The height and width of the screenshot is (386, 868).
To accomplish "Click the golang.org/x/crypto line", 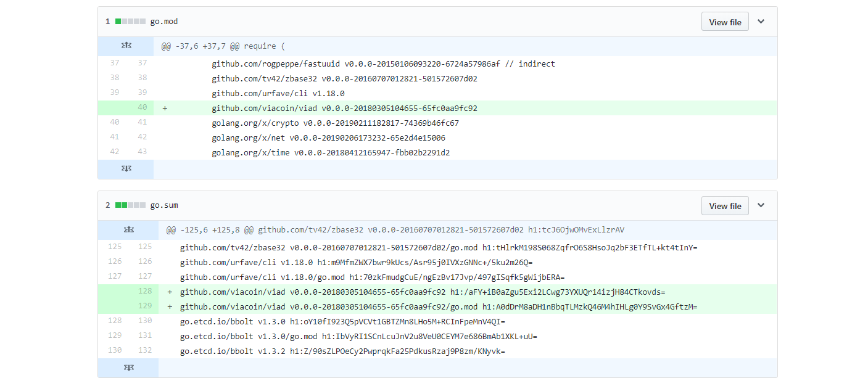I will (335, 123).
